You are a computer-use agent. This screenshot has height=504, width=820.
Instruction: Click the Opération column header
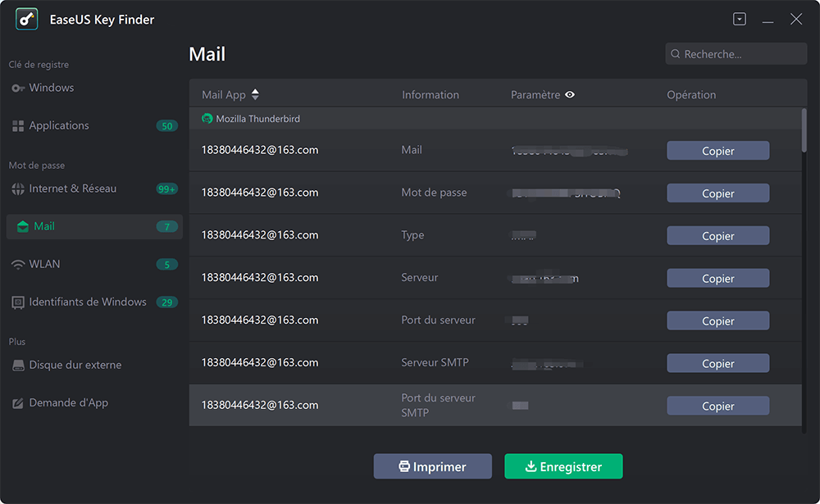pyautogui.click(x=690, y=94)
